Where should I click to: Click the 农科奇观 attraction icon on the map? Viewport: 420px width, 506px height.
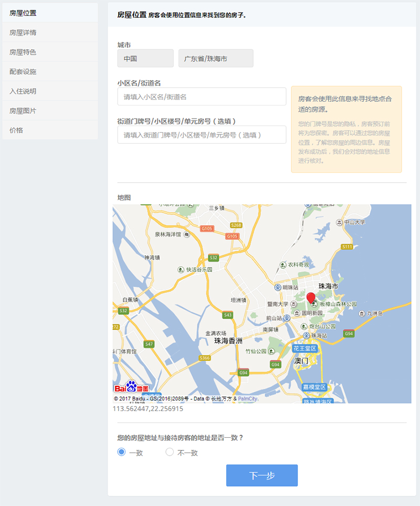[x=282, y=265]
